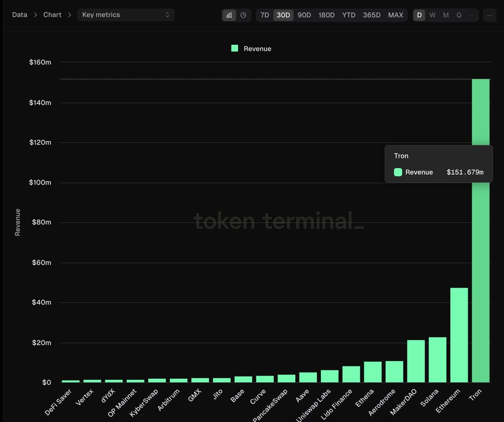The image size is (504, 422).
Task: Click the OP Mainnet x-axis label
Action: point(122,403)
